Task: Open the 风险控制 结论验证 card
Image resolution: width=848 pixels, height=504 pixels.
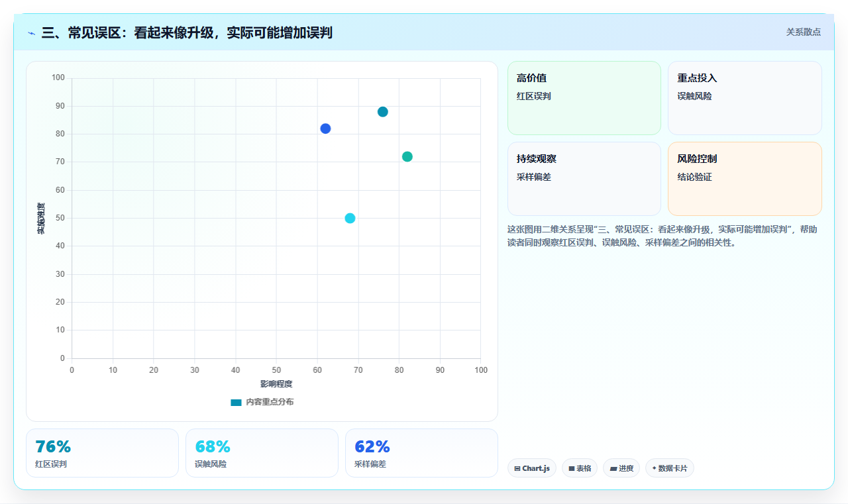Action: click(745, 179)
